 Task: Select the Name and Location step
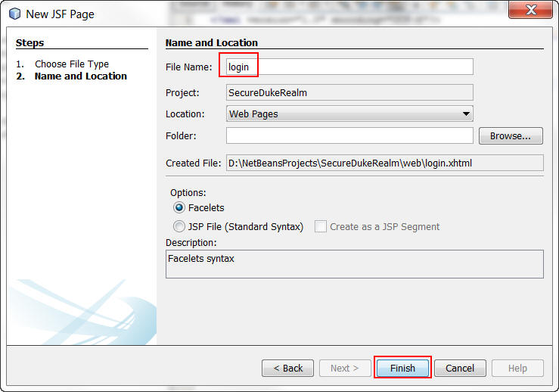point(80,76)
